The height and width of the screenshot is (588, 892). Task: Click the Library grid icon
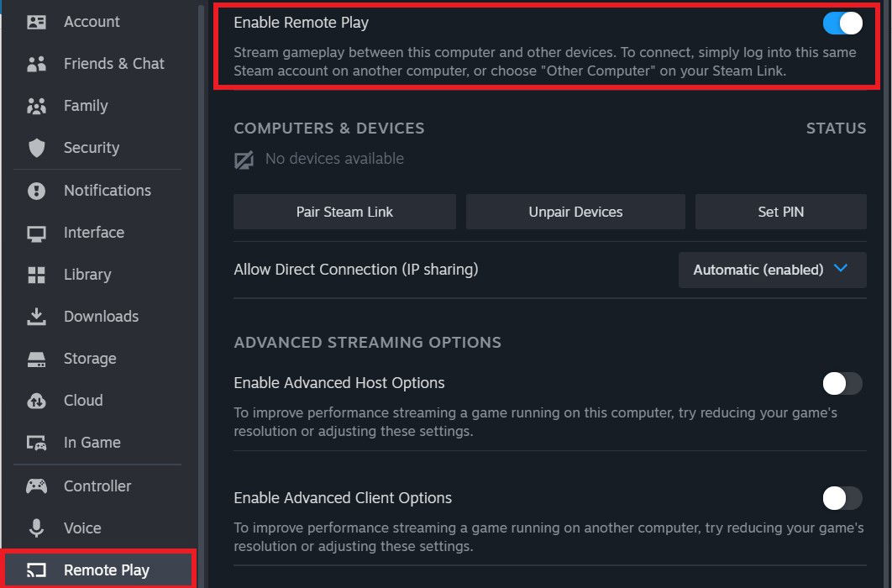tap(36, 275)
